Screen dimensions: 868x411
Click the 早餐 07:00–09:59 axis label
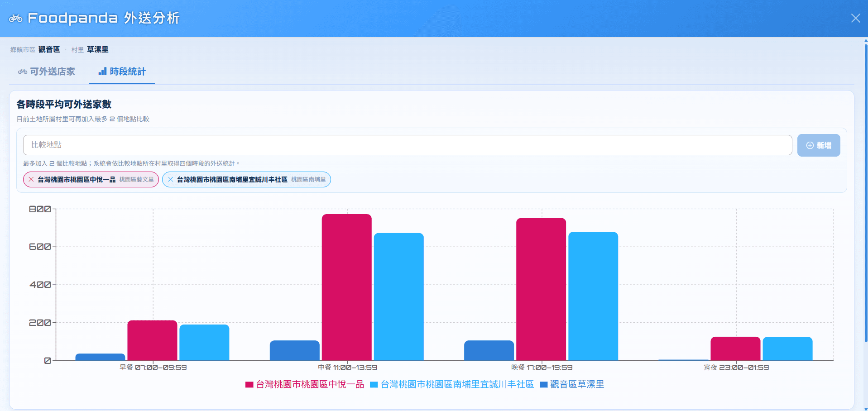pos(153,368)
